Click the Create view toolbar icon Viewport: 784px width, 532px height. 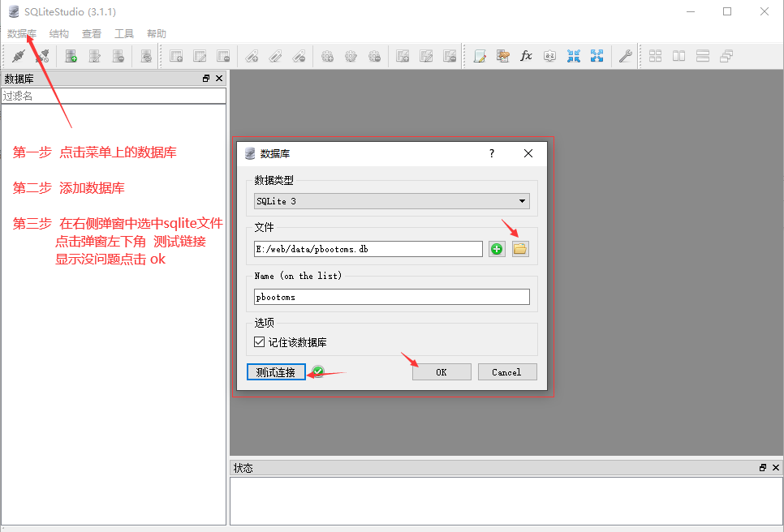coord(403,56)
